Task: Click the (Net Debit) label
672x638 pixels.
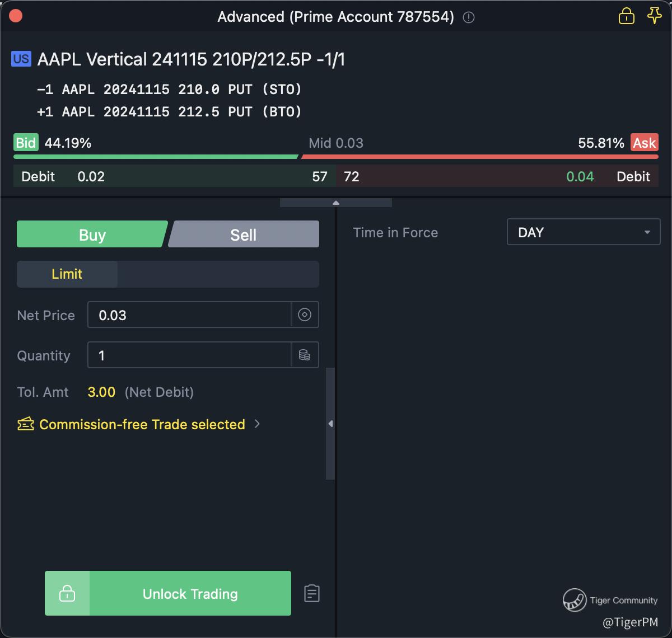Action: pos(159,392)
